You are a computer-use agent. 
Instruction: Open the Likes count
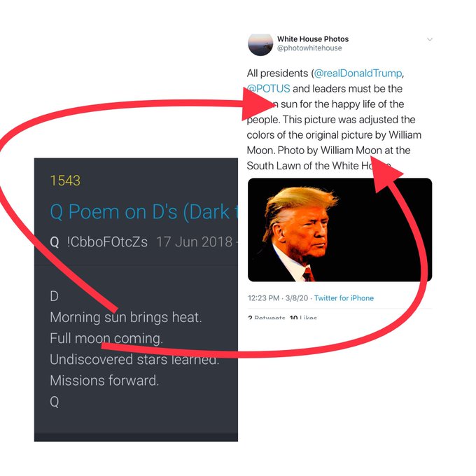[303, 318]
